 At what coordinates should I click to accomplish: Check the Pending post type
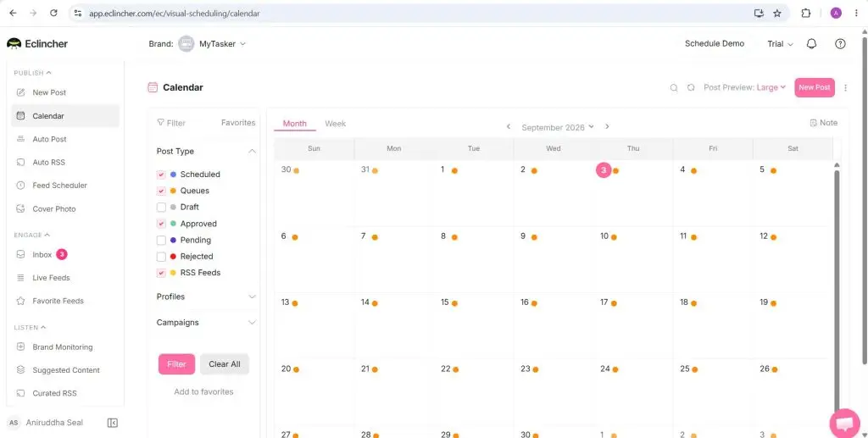coord(161,240)
